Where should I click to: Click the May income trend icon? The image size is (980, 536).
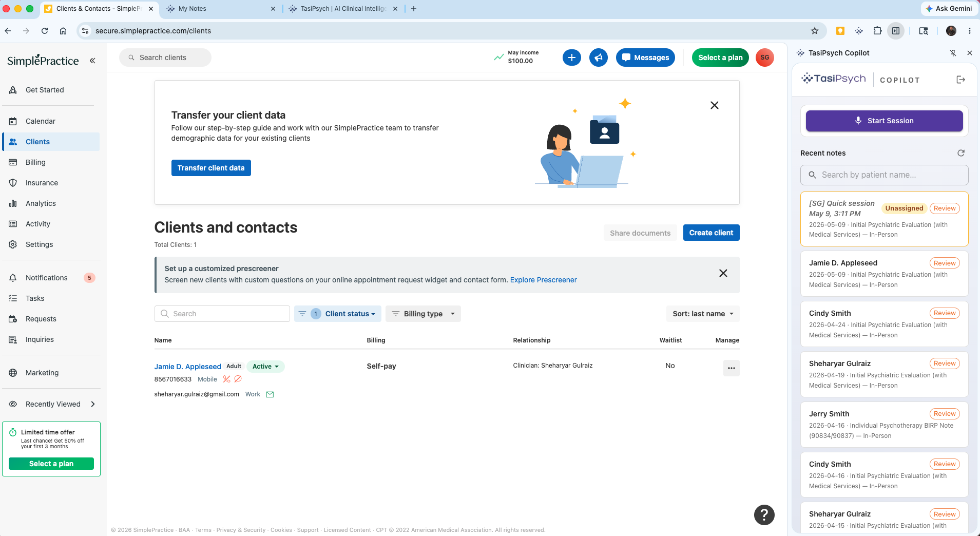click(498, 57)
